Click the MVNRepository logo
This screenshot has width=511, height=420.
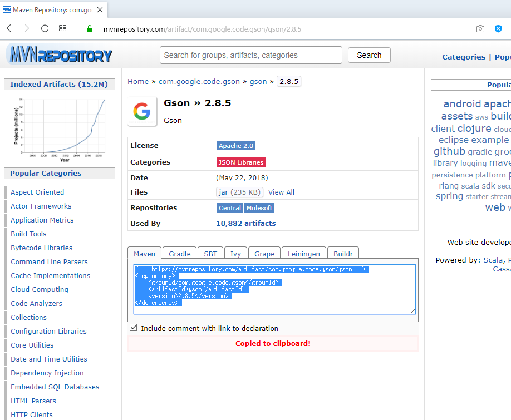(x=61, y=55)
